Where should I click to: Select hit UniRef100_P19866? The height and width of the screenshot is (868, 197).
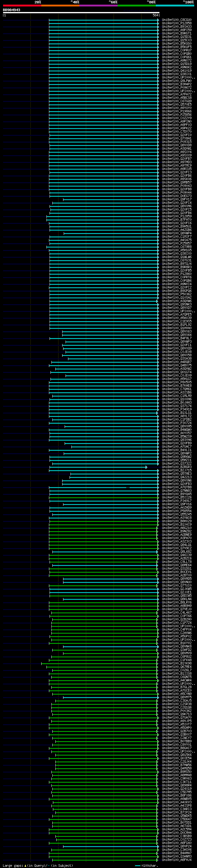[x=176, y=111]
